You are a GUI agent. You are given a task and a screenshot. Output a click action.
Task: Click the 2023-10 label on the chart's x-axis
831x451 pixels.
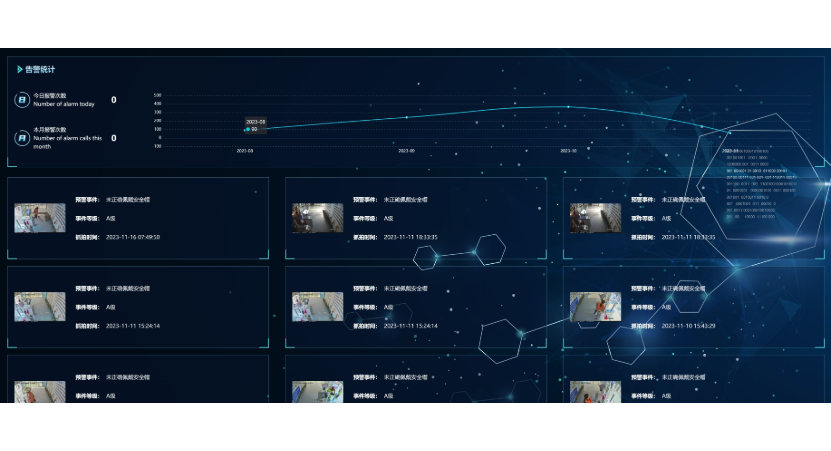[569, 151]
